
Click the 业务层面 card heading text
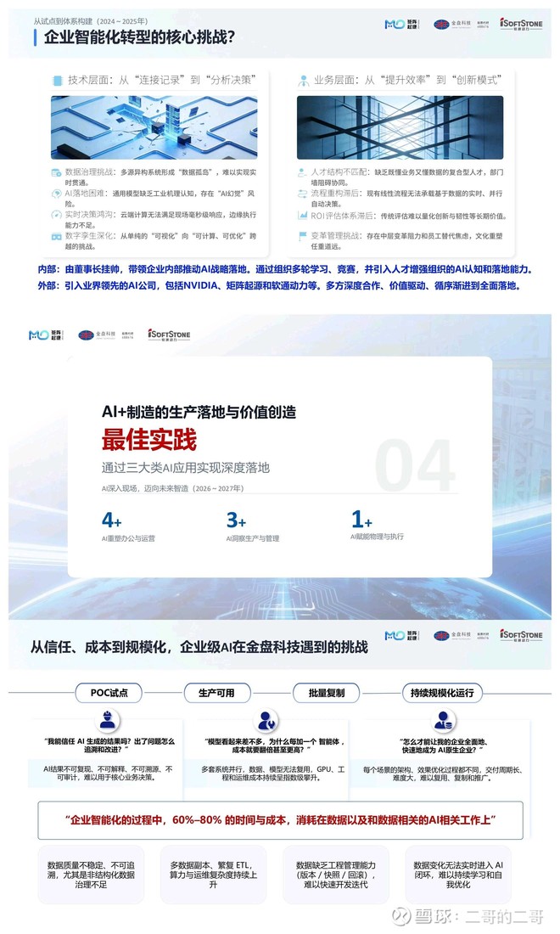coord(408,80)
